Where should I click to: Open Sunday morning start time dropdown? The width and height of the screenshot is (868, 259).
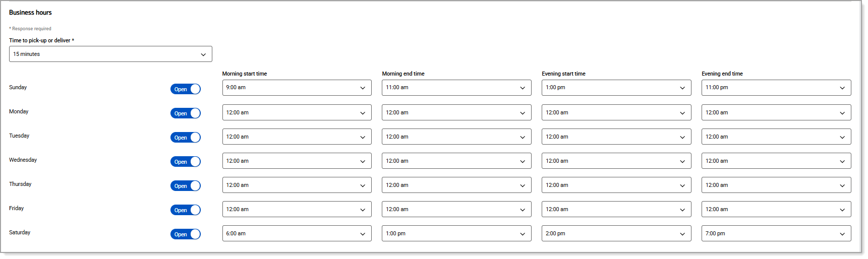(297, 88)
